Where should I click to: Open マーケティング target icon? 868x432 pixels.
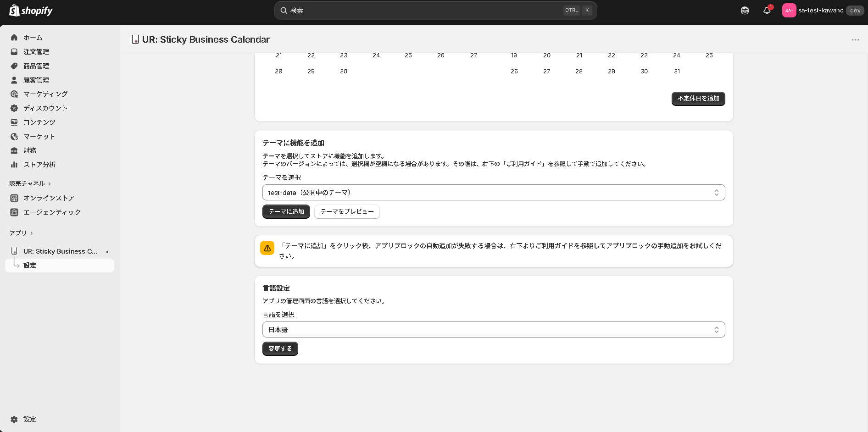pos(14,94)
